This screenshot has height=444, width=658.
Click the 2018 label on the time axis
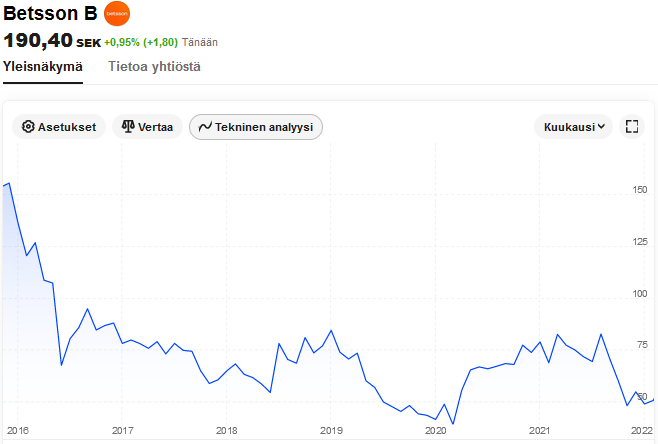point(226,430)
